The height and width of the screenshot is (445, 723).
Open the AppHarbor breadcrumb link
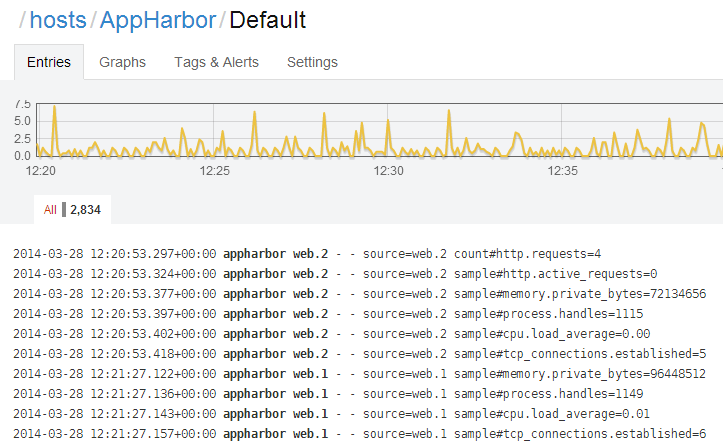tap(158, 20)
